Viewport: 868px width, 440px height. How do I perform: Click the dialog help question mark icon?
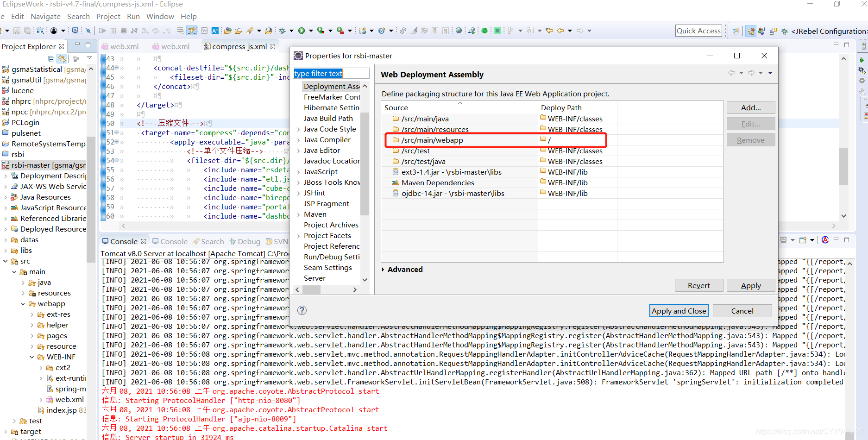click(302, 310)
